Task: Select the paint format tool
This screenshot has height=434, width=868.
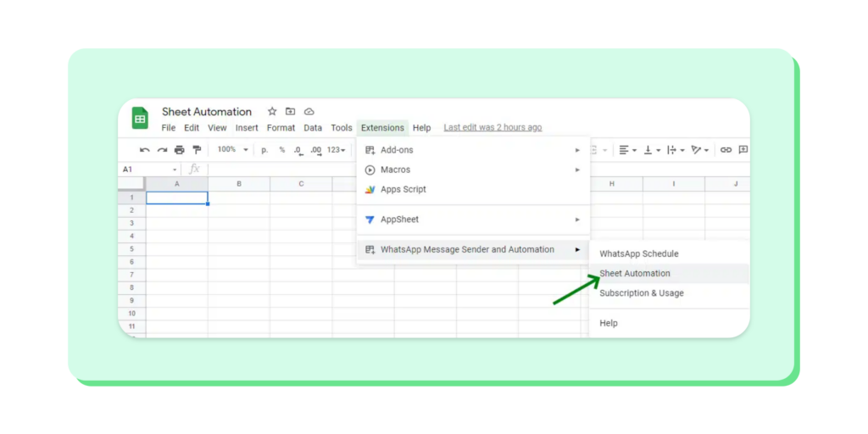Action: (x=197, y=150)
